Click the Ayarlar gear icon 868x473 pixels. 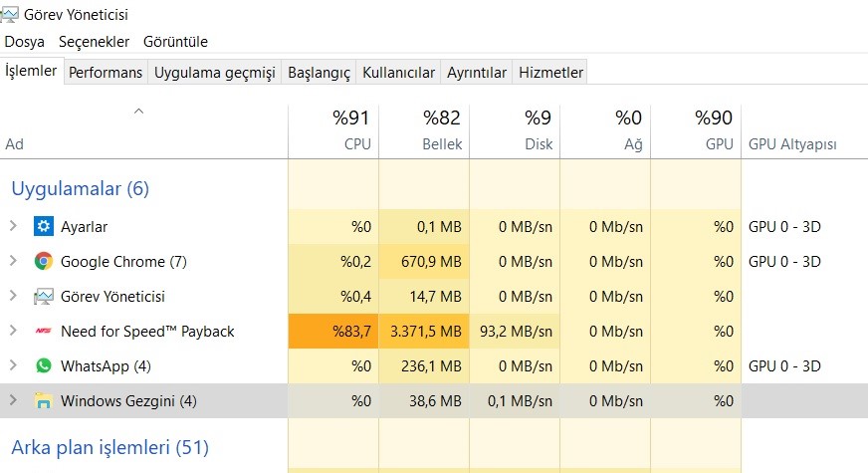coord(43,226)
